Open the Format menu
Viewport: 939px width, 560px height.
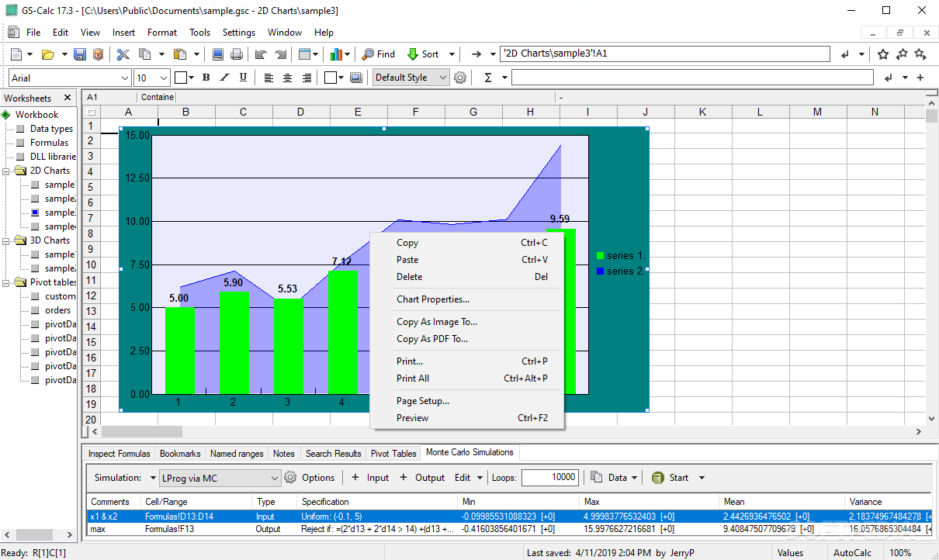click(x=162, y=33)
